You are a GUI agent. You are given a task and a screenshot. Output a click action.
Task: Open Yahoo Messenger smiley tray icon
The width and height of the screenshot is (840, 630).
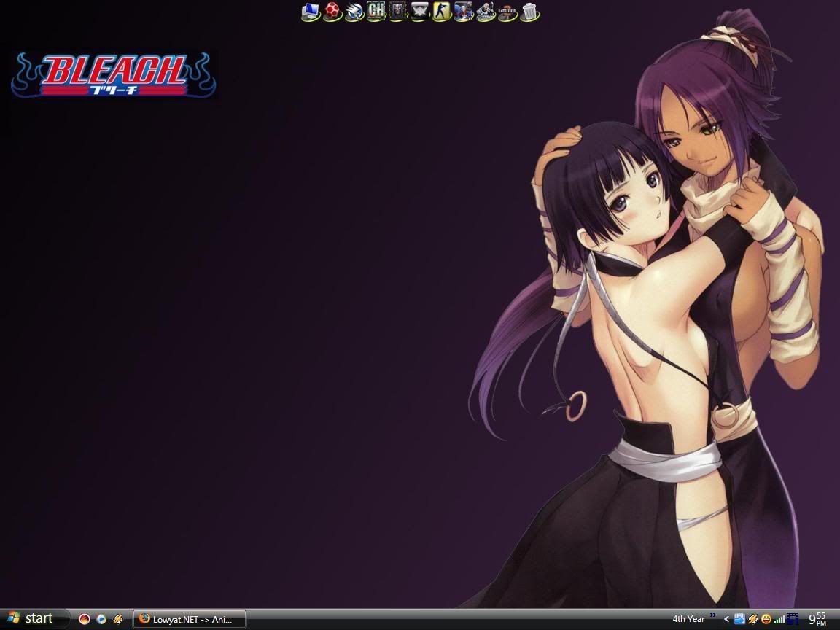coord(766,619)
